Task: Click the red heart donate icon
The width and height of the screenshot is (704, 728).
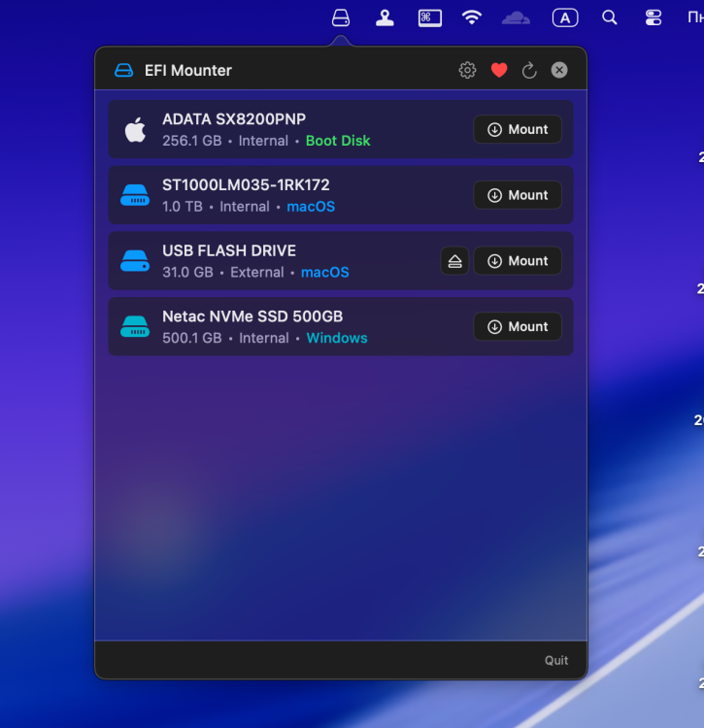Action: (x=499, y=70)
